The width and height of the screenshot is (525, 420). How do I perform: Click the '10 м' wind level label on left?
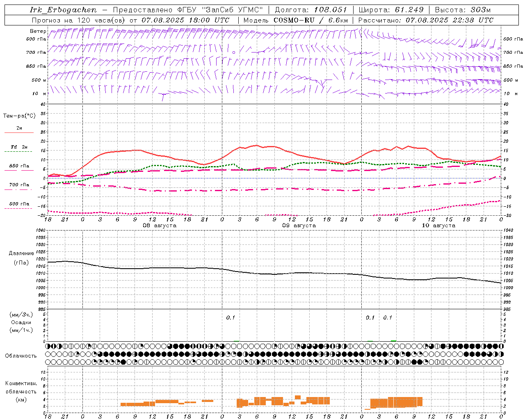coord(39,94)
